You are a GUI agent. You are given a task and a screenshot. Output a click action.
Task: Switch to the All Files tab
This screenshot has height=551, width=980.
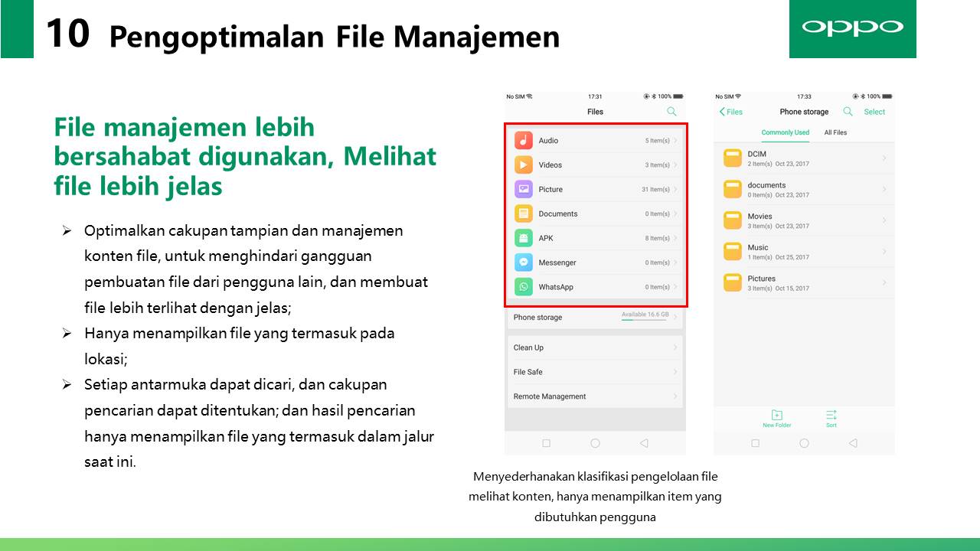pyautogui.click(x=835, y=132)
